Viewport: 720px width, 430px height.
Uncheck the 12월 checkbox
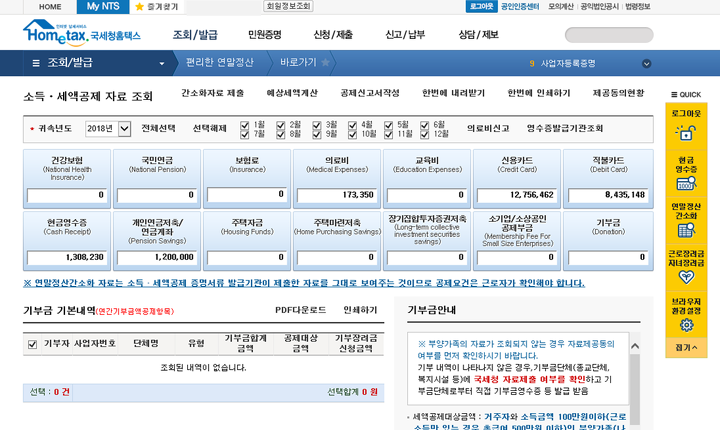point(424,135)
